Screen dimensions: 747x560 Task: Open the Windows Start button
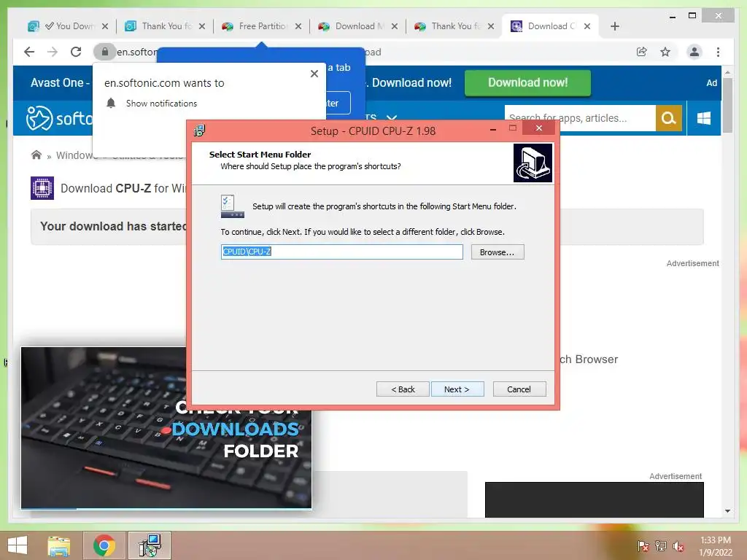(x=18, y=545)
